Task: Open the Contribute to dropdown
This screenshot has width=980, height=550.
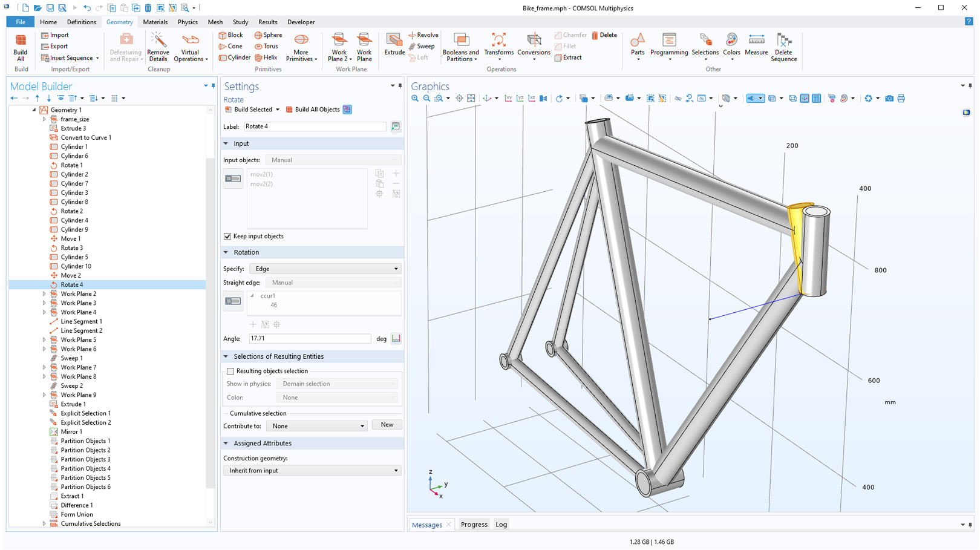Action: click(x=317, y=426)
